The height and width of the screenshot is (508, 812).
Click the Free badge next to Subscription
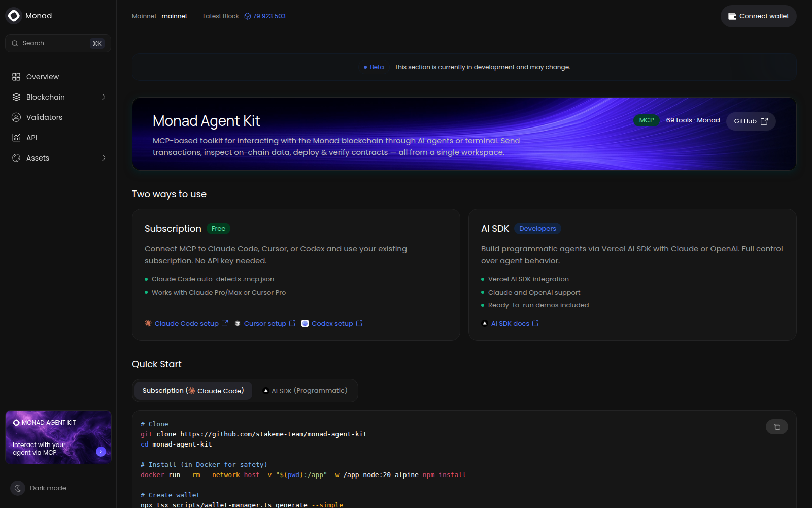pos(218,229)
